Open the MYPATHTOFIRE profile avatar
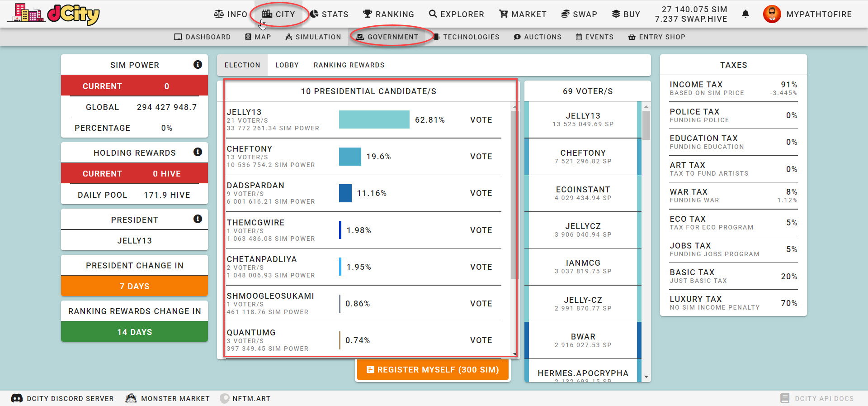The image size is (868, 406). coord(772,14)
